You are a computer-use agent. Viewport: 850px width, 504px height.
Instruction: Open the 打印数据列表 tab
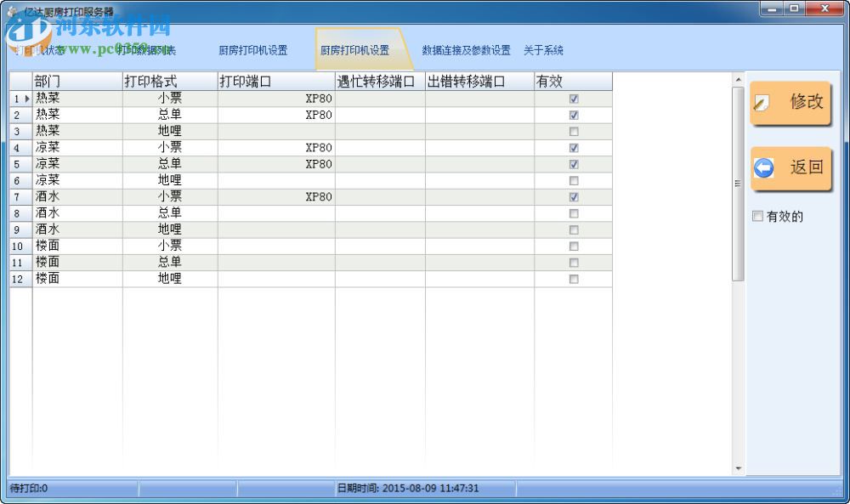click(x=144, y=49)
